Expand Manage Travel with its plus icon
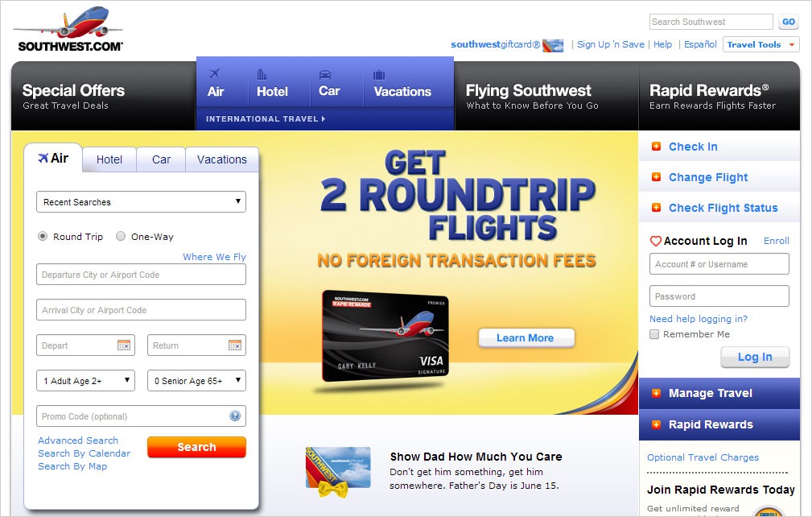 click(x=656, y=393)
